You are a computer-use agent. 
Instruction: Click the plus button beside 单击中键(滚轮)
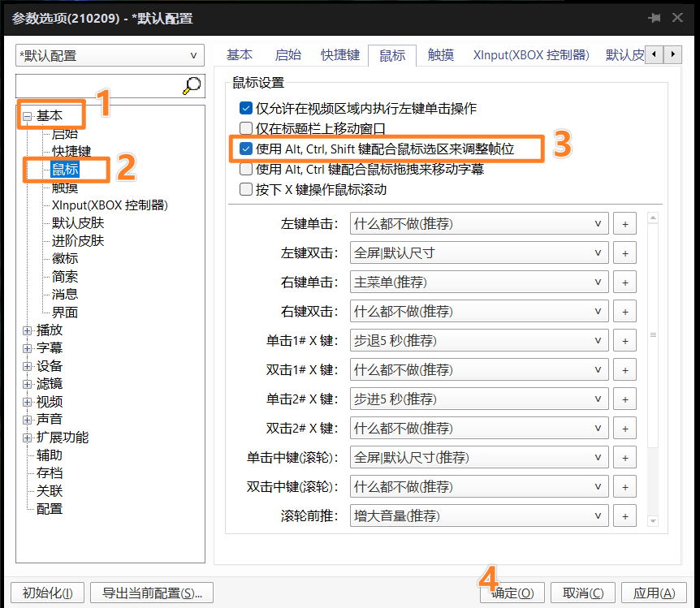(x=624, y=458)
